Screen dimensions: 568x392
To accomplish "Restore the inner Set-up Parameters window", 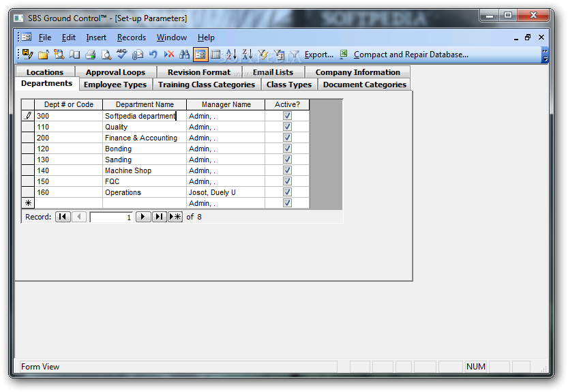I will (x=528, y=37).
